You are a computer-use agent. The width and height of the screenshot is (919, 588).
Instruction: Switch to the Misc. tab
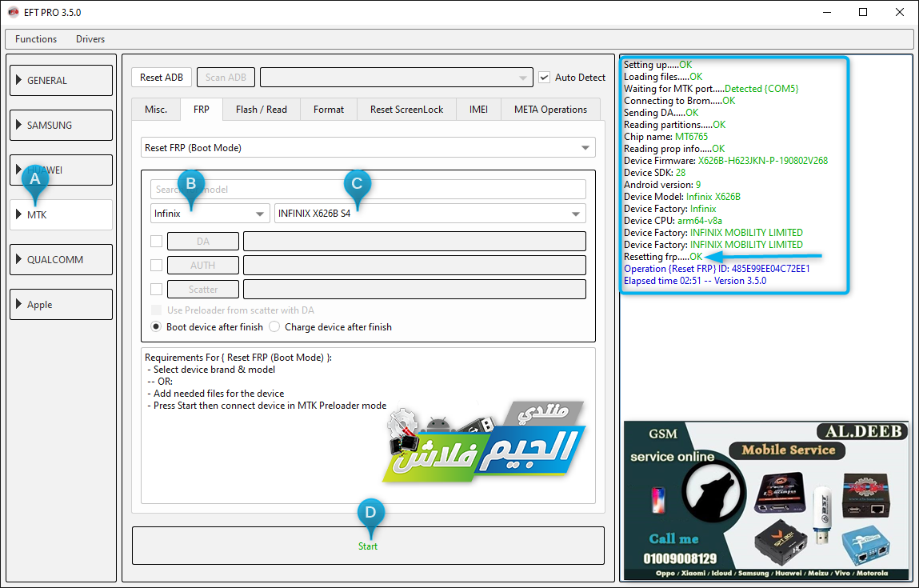click(156, 110)
